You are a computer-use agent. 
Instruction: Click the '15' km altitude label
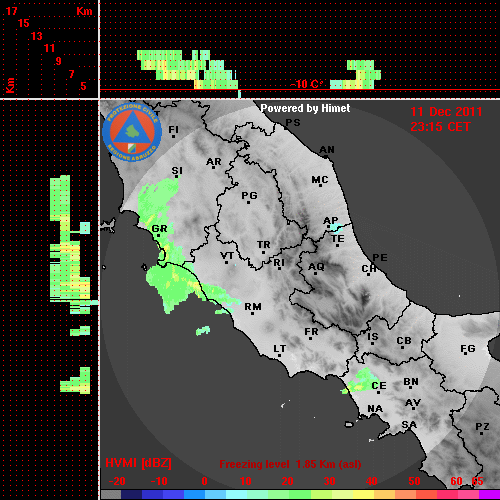pyautogui.click(x=24, y=23)
